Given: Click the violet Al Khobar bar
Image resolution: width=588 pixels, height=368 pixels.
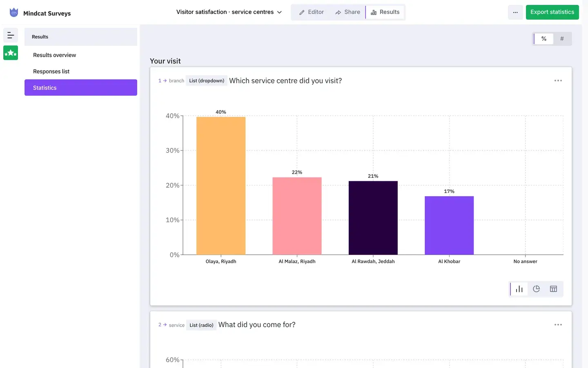Looking at the screenshot, I should (449, 225).
